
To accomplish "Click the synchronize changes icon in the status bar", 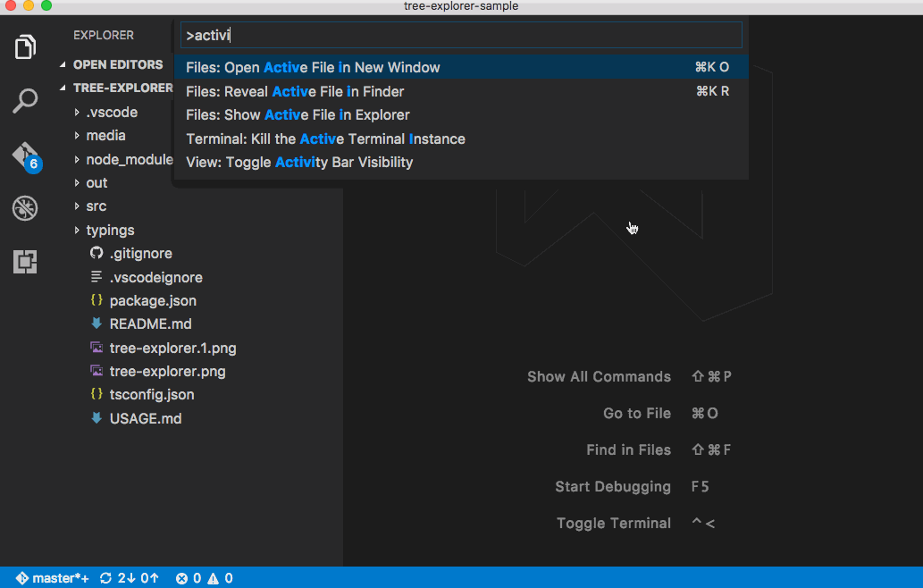I will click(x=105, y=577).
